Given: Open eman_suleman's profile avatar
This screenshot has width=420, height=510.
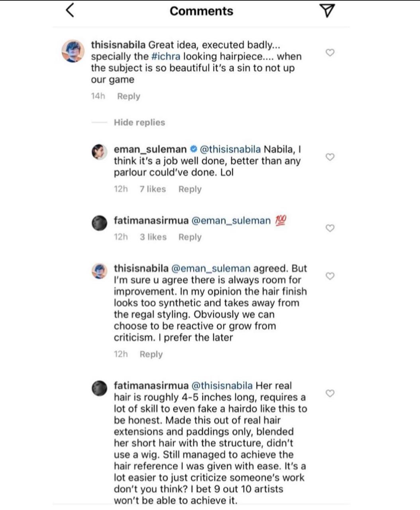Looking at the screenshot, I should coord(100,152).
